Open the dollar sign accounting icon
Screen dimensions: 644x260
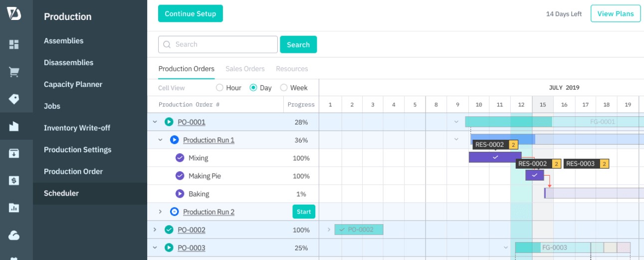(x=14, y=181)
